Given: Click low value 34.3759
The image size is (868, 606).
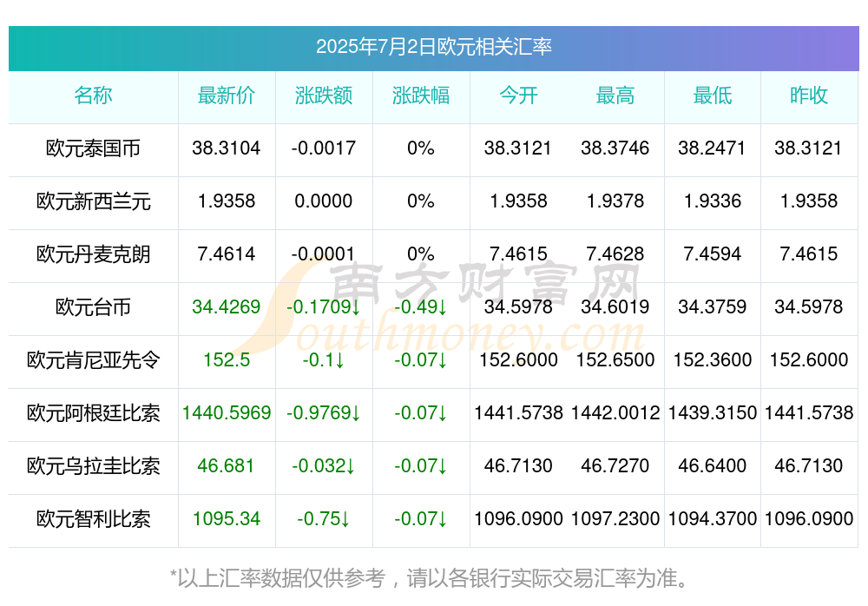Looking at the screenshot, I should (713, 306).
